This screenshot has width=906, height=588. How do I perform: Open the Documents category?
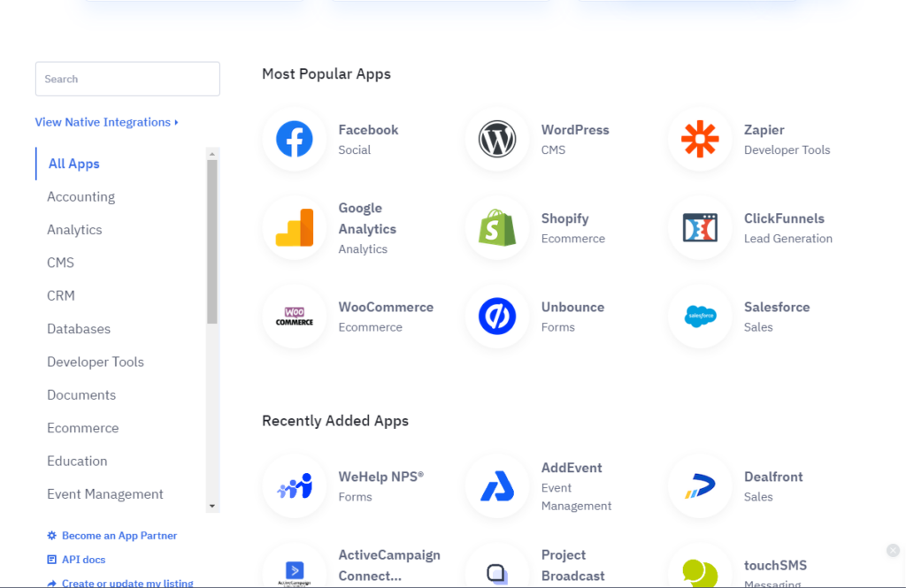click(x=81, y=395)
